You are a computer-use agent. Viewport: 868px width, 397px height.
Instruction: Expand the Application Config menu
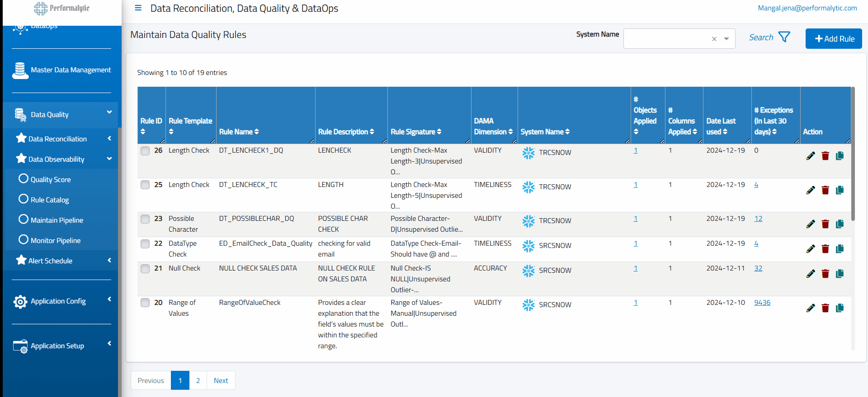point(109,299)
